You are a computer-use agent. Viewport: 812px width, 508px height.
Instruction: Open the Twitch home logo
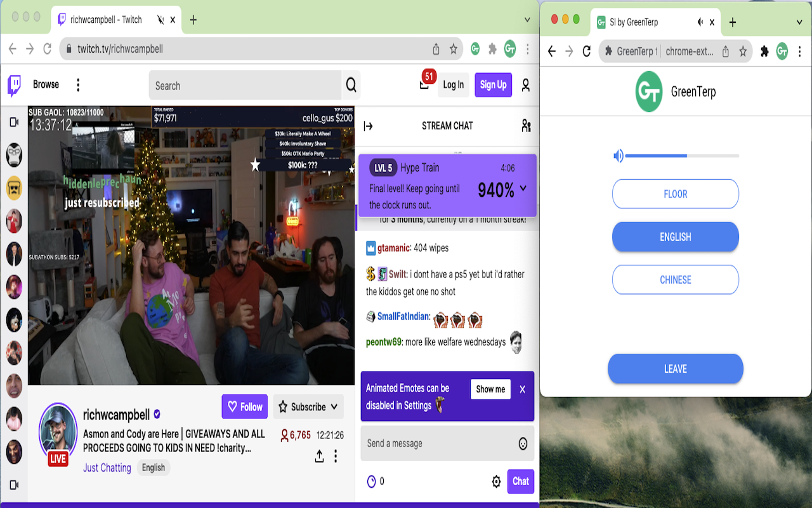[14, 85]
